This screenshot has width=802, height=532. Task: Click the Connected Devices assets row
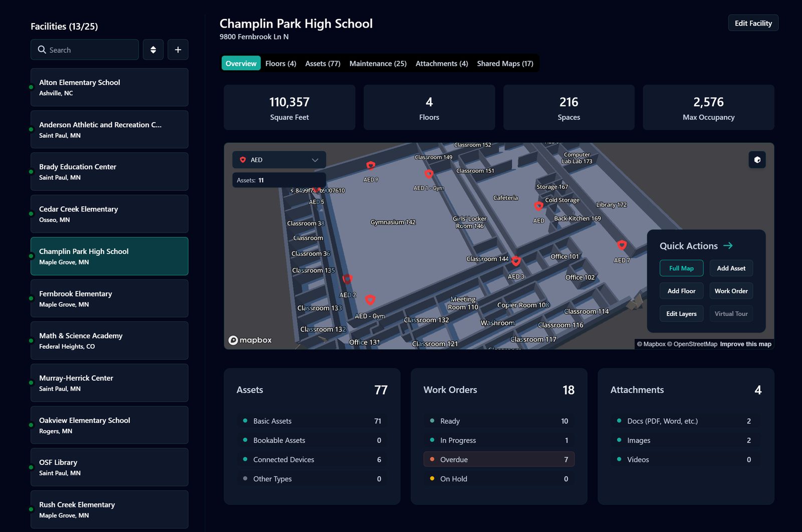(312, 459)
